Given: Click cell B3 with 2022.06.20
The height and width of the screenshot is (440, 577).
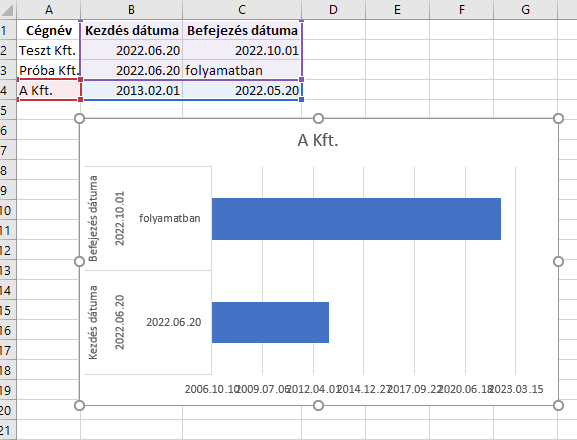Looking at the screenshot, I should pyautogui.click(x=131, y=70).
